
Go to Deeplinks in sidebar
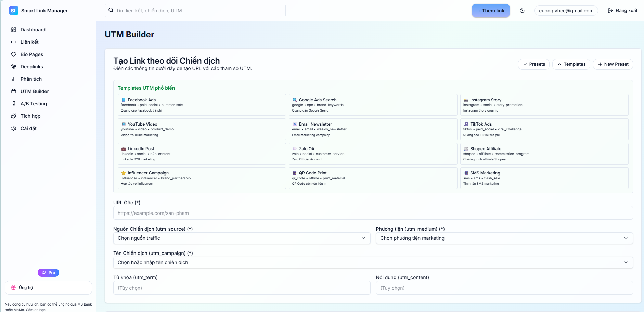pos(31,67)
